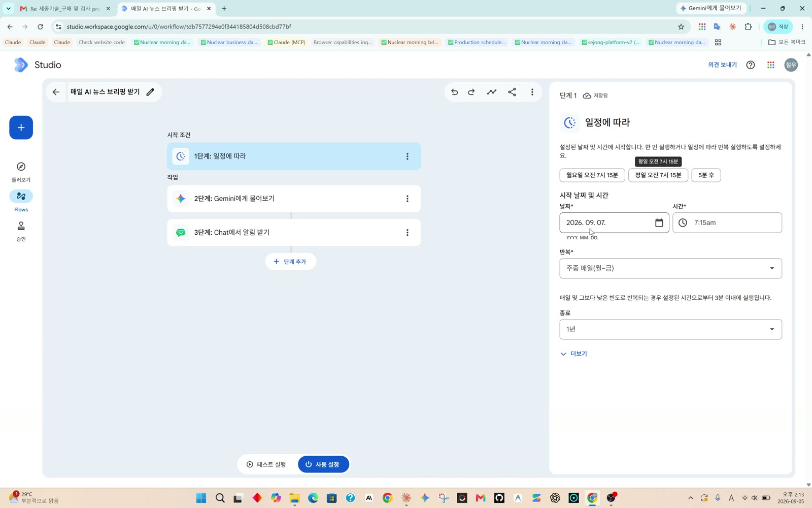Choose the 평일 오전 7시 15분 preset chip

click(658, 175)
